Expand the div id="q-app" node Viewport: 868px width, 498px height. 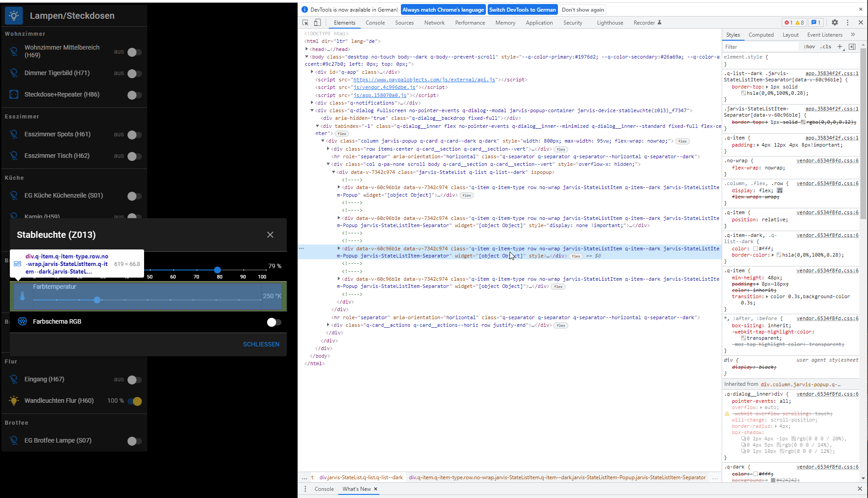coord(312,72)
